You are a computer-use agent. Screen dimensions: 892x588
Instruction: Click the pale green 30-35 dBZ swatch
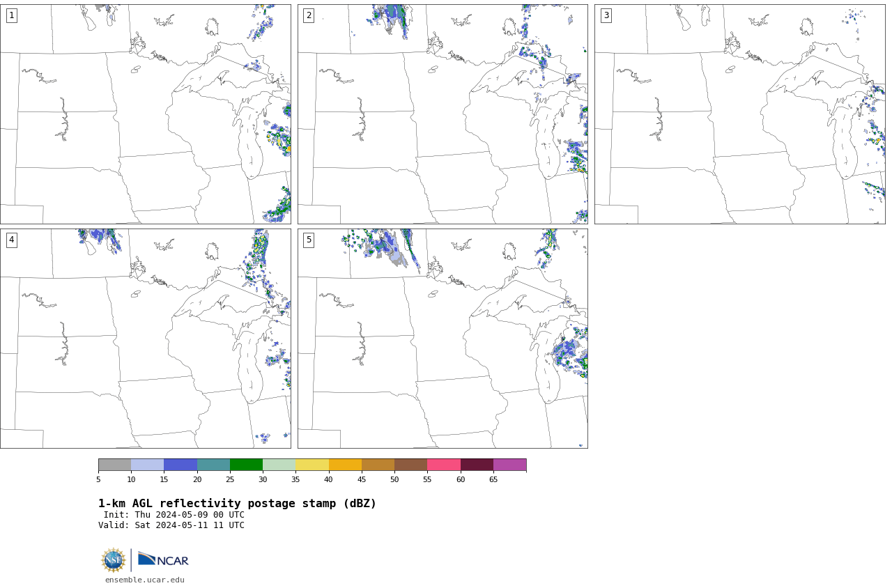[279, 465]
